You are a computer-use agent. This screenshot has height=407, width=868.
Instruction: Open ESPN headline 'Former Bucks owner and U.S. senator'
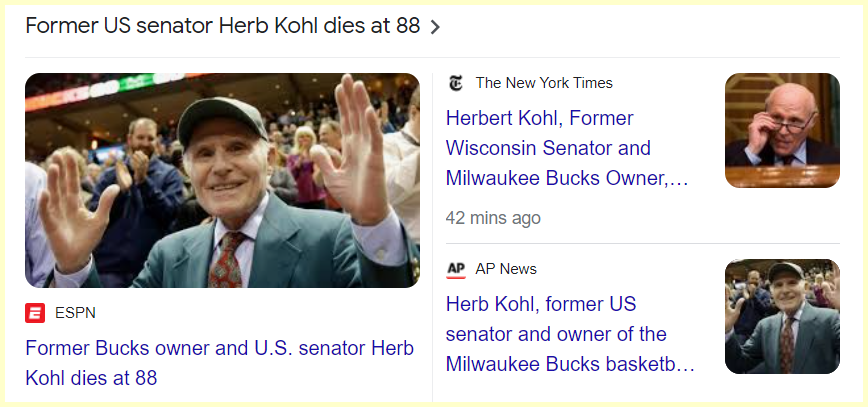click(219, 349)
